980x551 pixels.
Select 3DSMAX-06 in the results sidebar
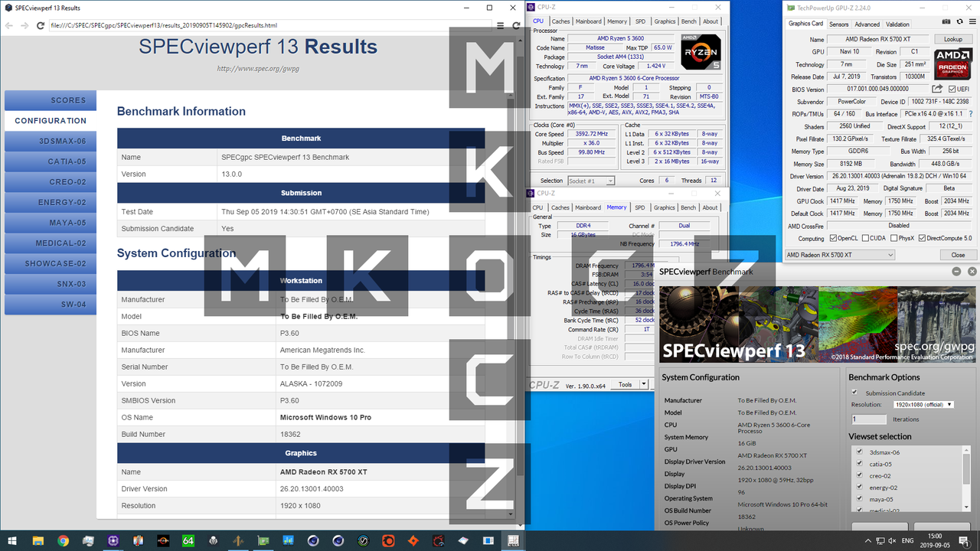tap(51, 141)
